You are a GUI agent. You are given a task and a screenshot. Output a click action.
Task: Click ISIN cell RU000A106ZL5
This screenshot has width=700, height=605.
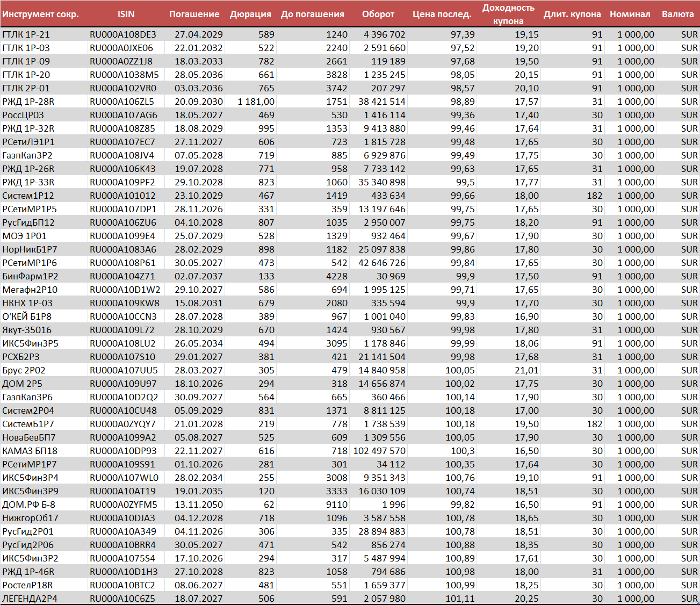click(122, 102)
